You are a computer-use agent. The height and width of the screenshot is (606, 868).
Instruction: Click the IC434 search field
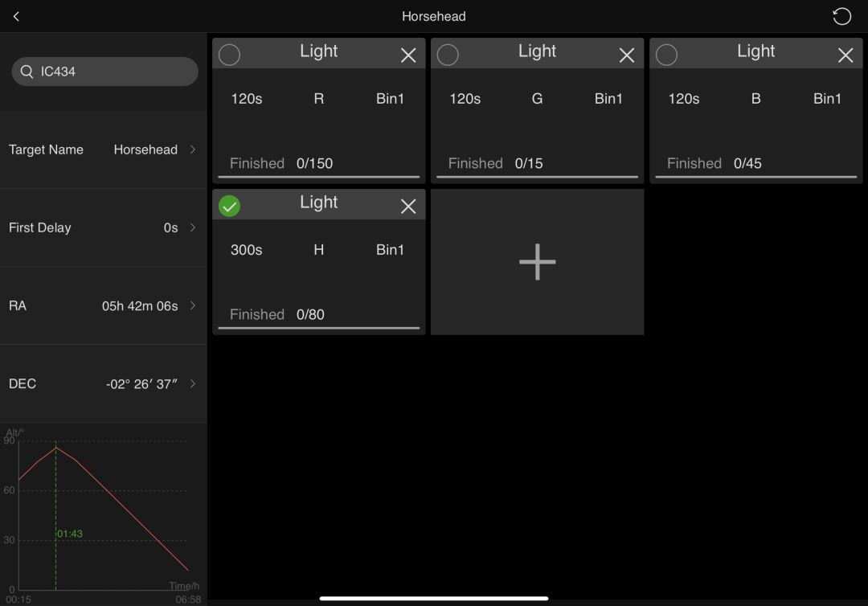coord(113,72)
